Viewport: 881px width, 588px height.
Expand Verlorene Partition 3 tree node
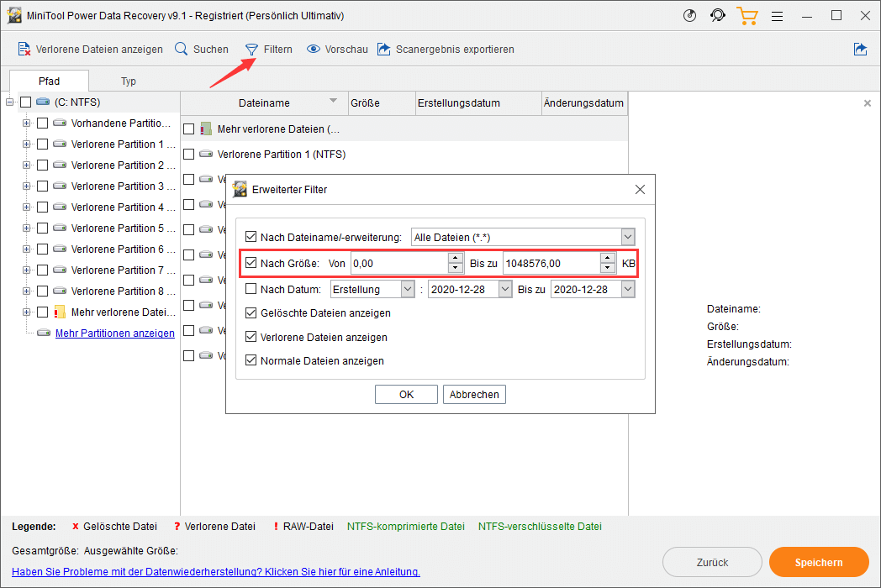(x=26, y=186)
